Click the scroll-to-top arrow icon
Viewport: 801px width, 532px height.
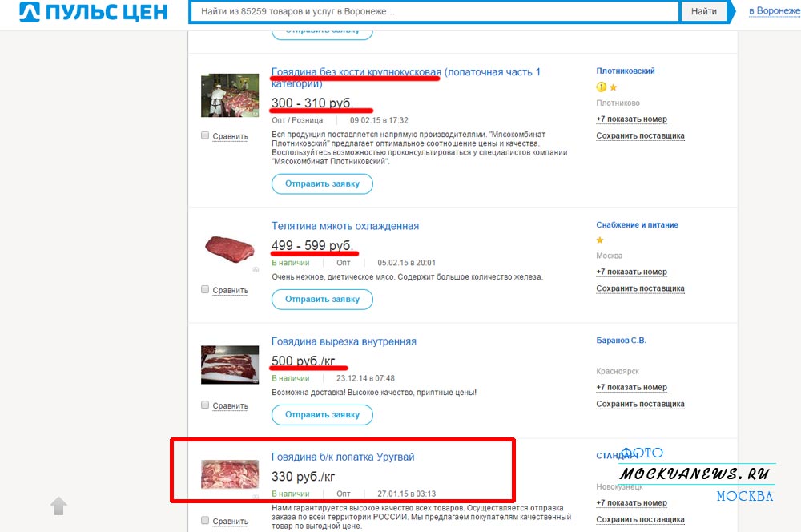(x=58, y=506)
